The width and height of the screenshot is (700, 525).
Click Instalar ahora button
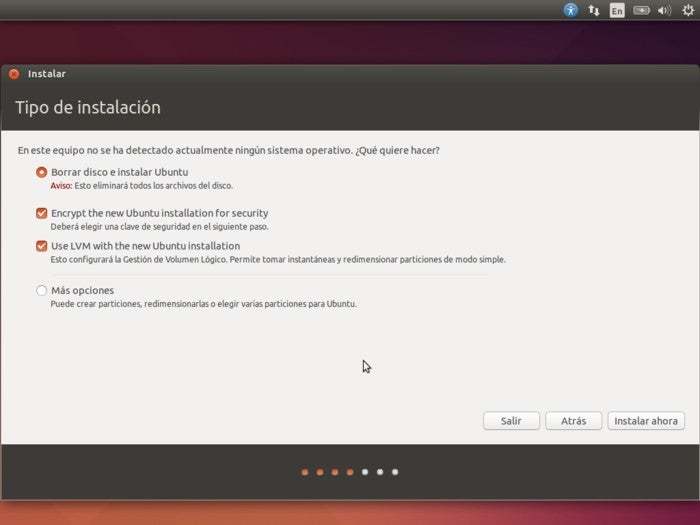[646, 421]
